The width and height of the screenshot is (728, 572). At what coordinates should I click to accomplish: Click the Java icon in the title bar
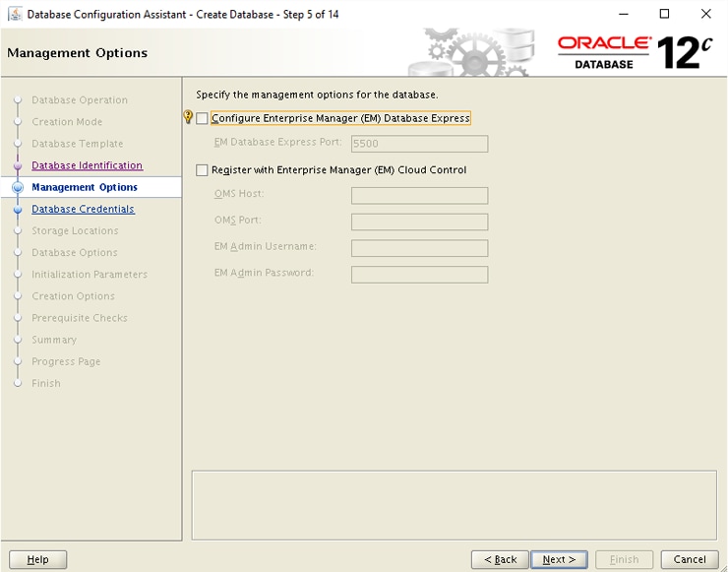(x=15, y=14)
